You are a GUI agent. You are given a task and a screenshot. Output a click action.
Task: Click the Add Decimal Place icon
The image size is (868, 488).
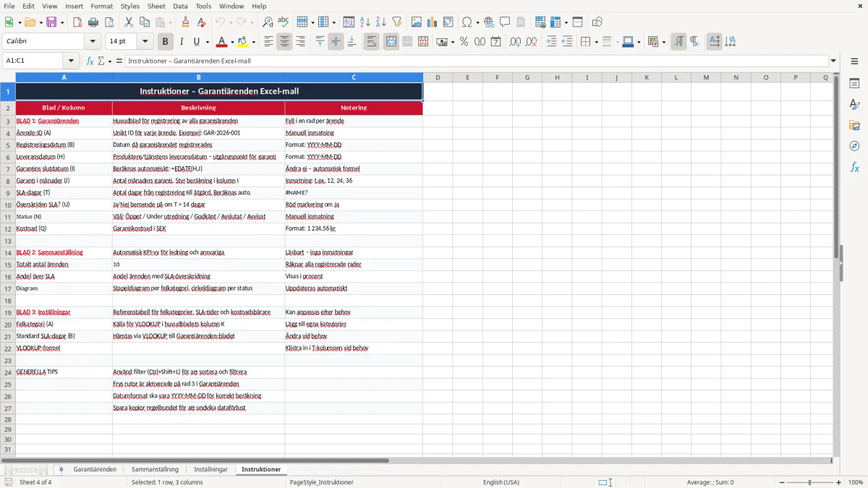click(x=515, y=42)
